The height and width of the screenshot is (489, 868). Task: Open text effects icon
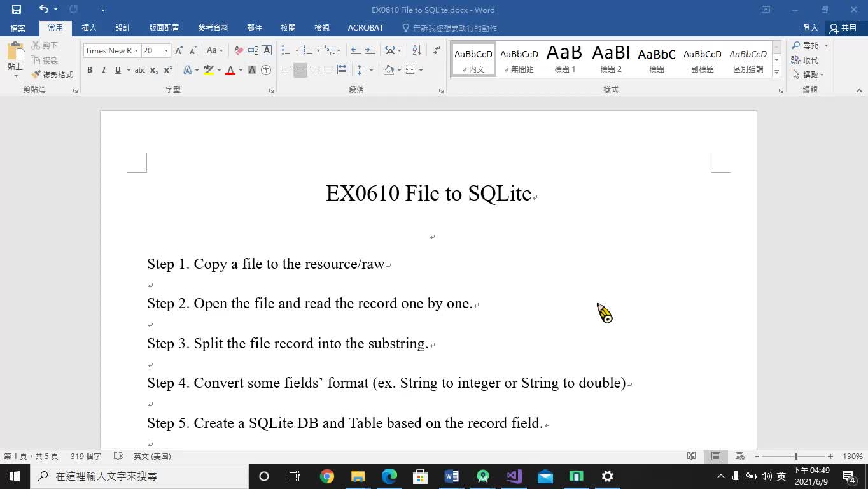(x=188, y=70)
